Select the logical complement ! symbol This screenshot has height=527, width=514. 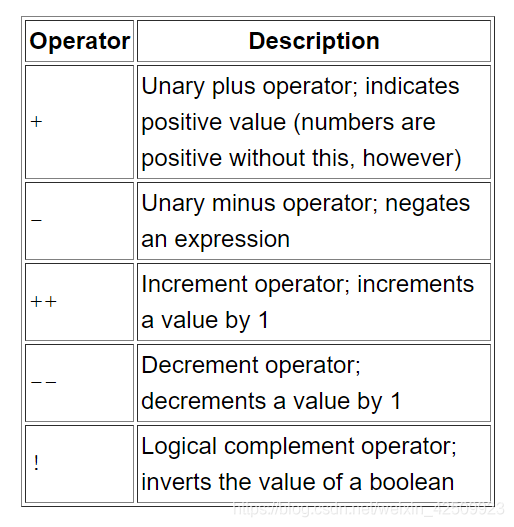point(36,463)
